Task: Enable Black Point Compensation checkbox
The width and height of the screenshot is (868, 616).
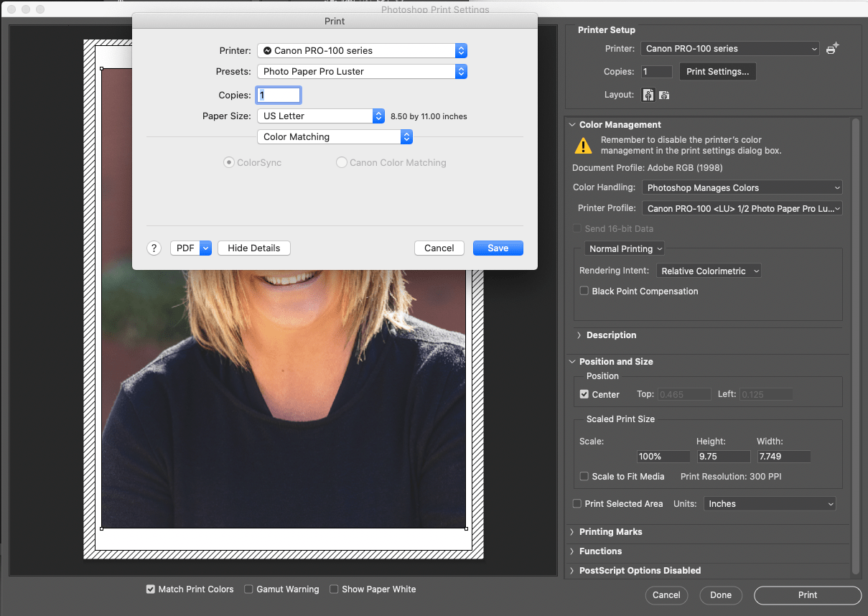Action: (584, 291)
